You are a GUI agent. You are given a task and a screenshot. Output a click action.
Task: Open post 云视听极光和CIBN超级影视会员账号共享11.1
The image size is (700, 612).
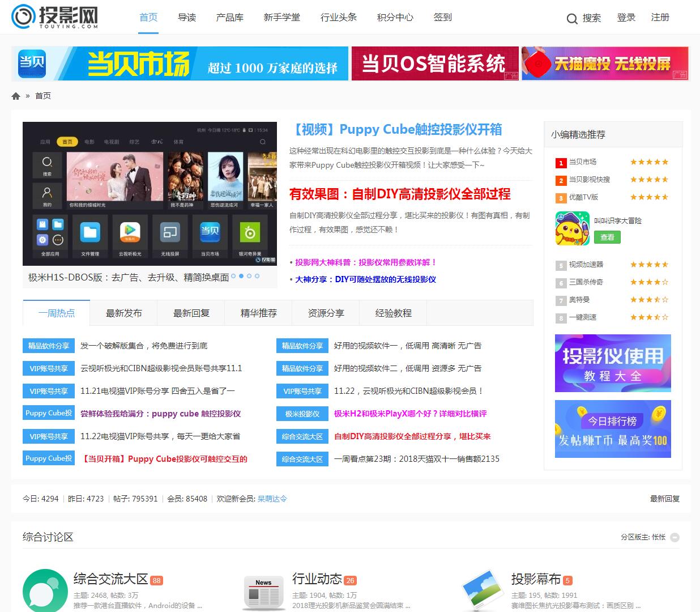tap(161, 368)
